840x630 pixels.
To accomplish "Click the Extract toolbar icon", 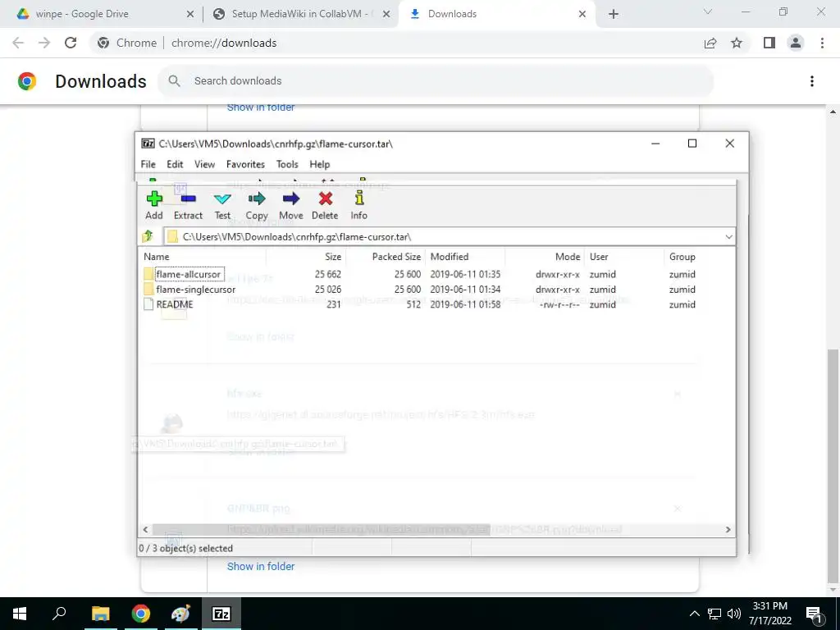I will 188,205.
